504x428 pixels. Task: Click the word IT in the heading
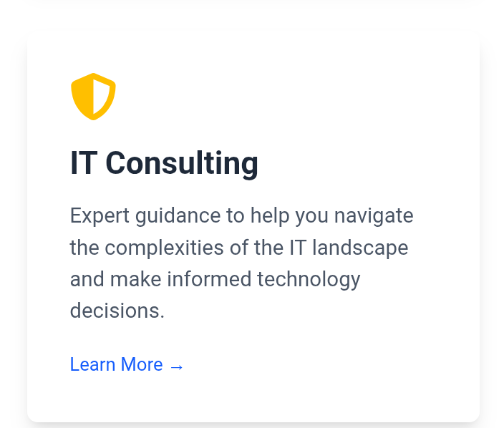pyautogui.click(x=83, y=163)
